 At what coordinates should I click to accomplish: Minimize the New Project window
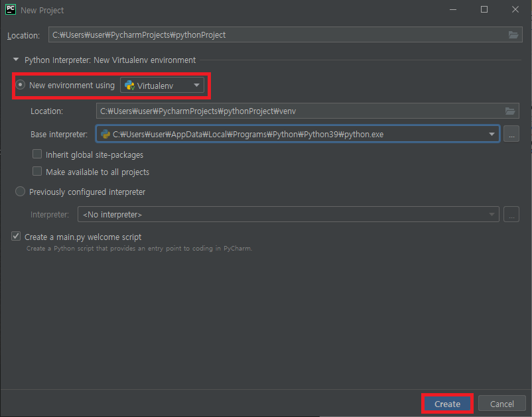(453, 9)
